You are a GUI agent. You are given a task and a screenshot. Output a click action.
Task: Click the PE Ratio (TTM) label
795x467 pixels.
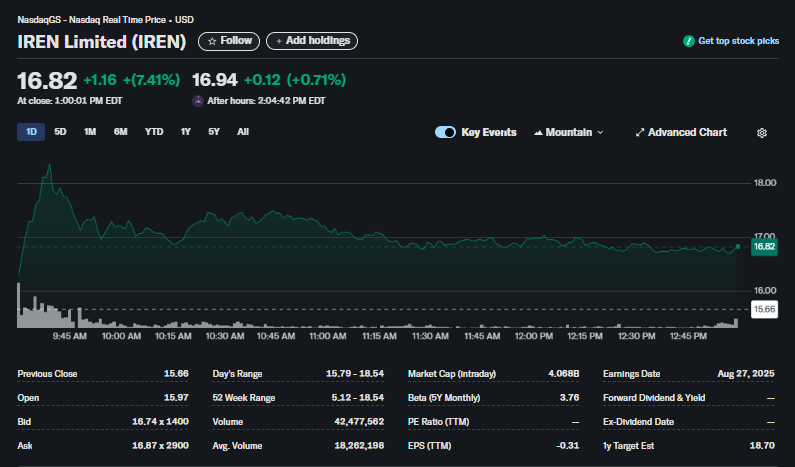[439, 422]
